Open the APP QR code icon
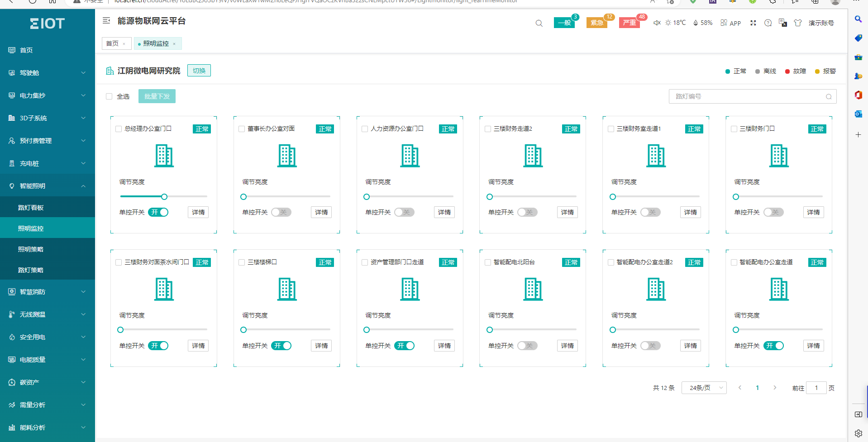 pyautogui.click(x=724, y=23)
